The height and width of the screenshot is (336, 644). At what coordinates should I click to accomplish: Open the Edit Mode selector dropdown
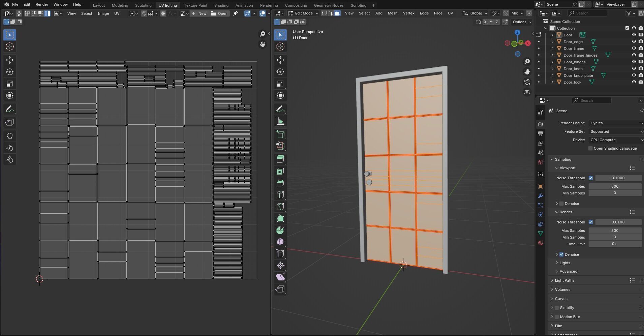(x=303, y=13)
